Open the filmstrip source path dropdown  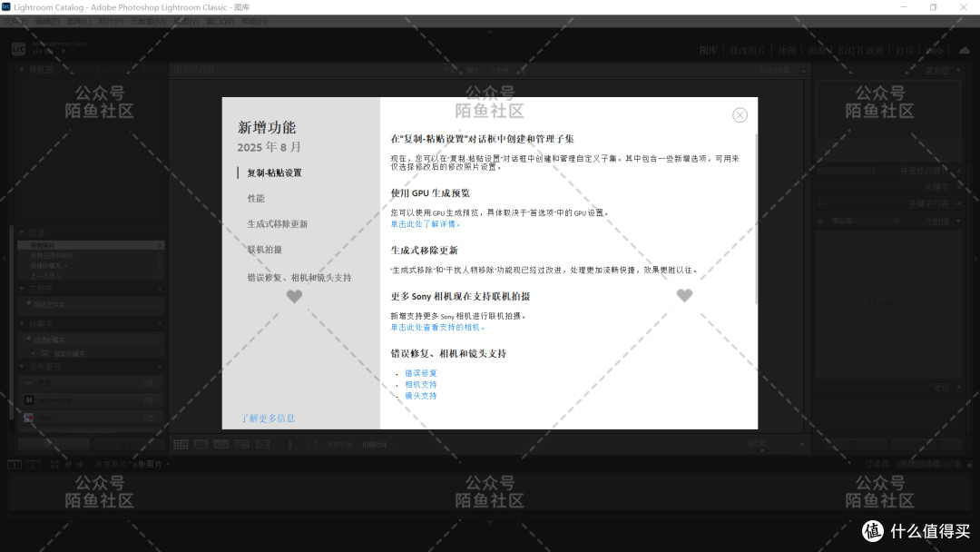click(168, 465)
